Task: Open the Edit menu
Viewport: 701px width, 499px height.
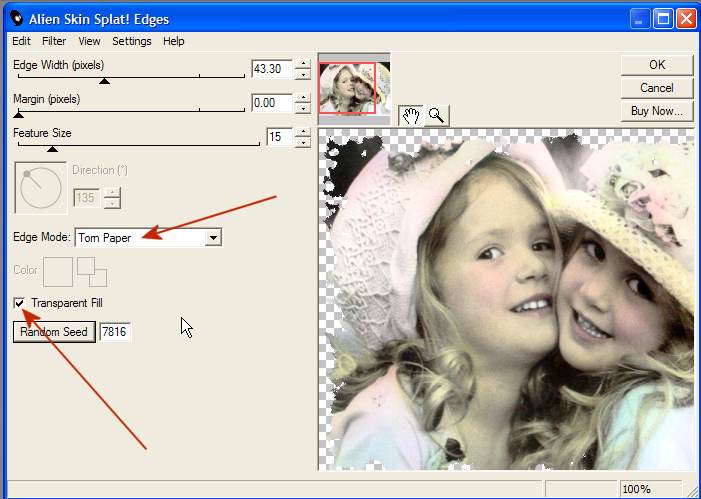Action: (21, 41)
